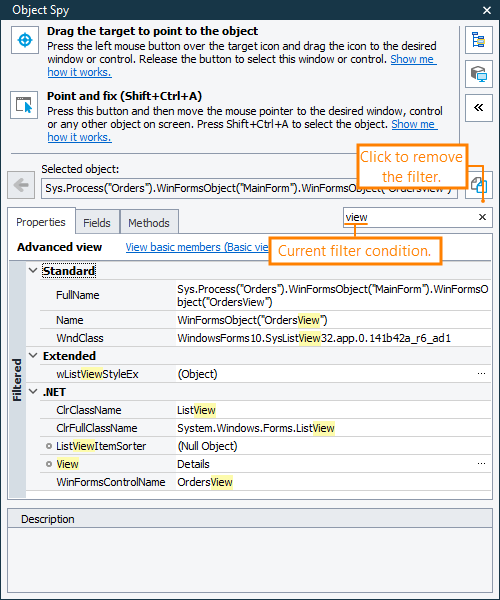Image resolution: width=500 pixels, height=600 pixels.
Task: Click the filter text field containing view
Action: (409, 217)
